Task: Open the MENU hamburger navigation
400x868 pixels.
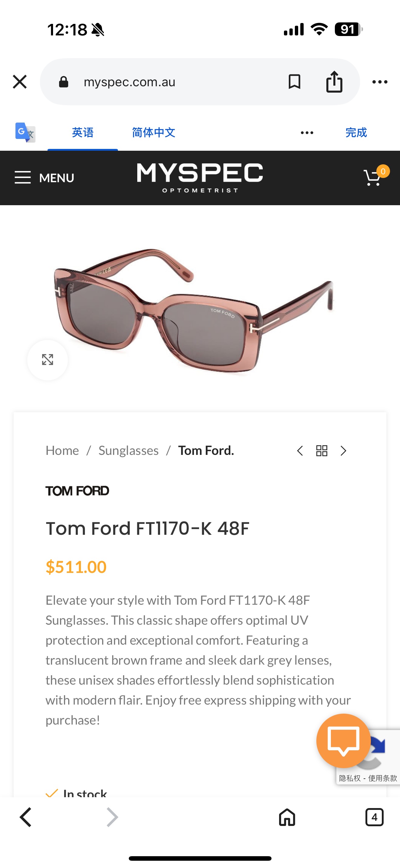Action: (x=44, y=178)
